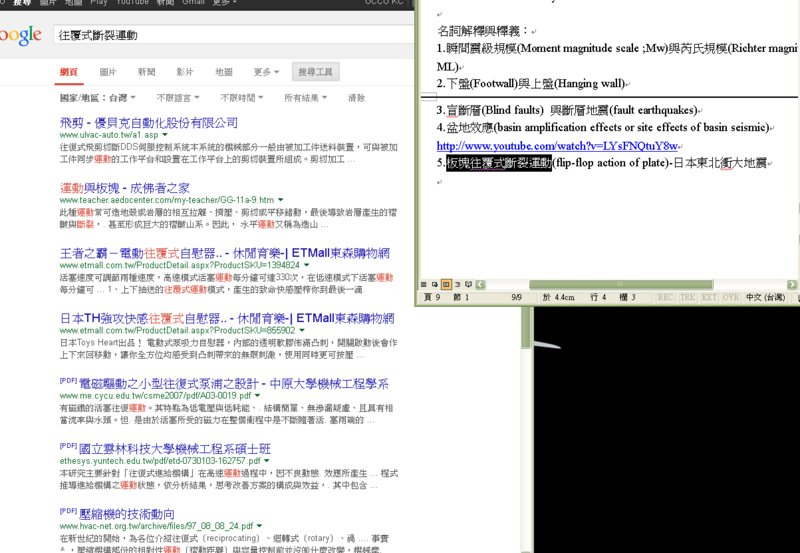Switch to 新聞 news tab

(x=146, y=72)
